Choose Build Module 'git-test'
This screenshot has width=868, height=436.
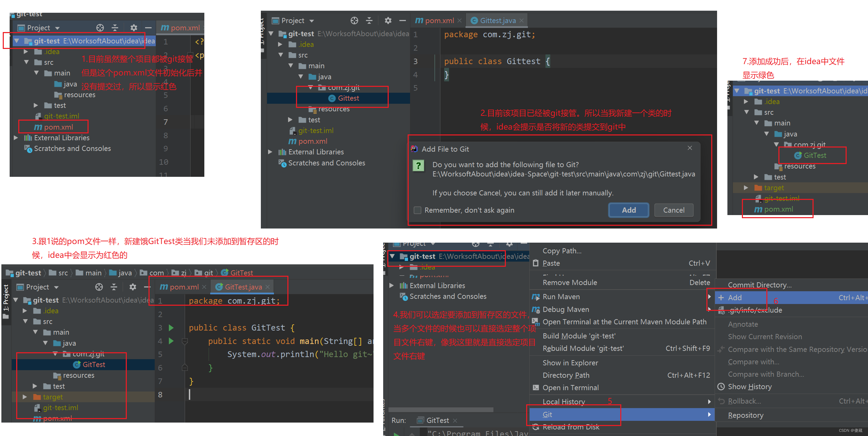[x=621, y=336]
